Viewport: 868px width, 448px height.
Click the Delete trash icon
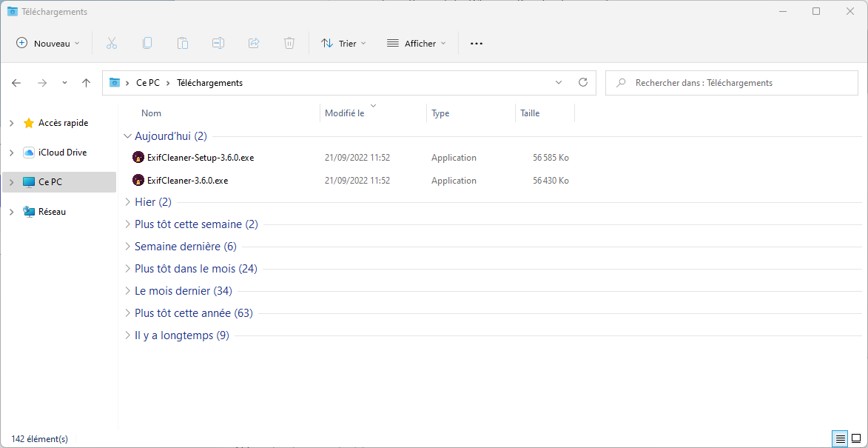point(289,43)
